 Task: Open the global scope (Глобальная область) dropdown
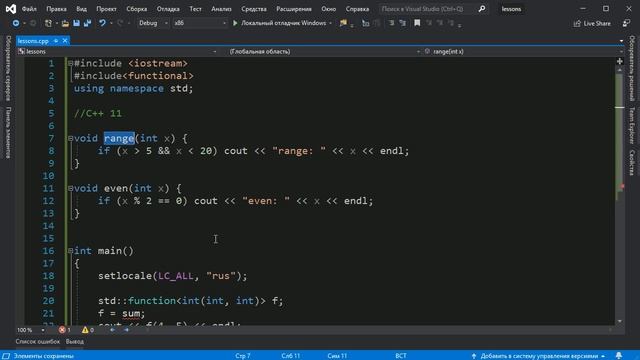(x=324, y=51)
